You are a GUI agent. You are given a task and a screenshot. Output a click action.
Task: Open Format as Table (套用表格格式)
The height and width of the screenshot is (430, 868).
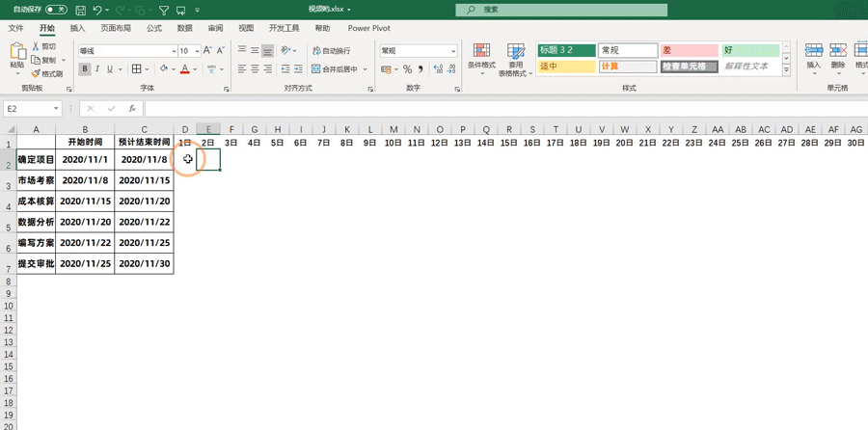tap(515, 60)
